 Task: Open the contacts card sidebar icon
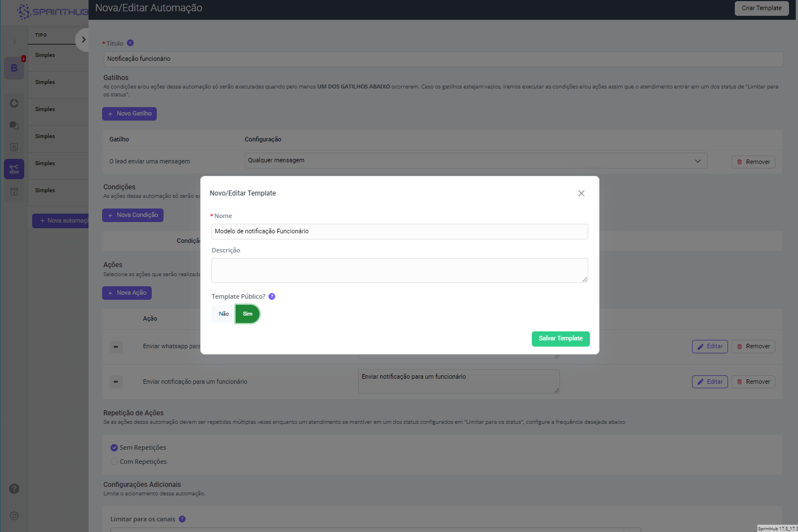(x=14, y=147)
